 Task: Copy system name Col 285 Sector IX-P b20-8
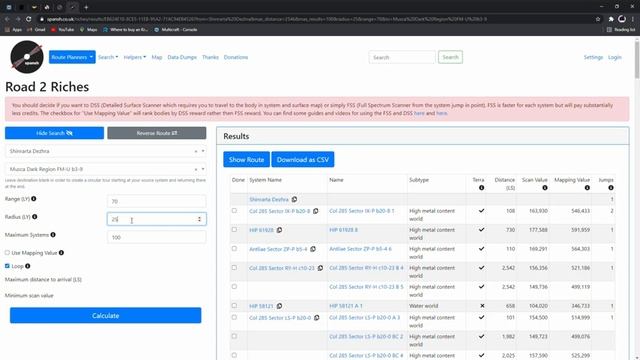click(x=316, y=211)
